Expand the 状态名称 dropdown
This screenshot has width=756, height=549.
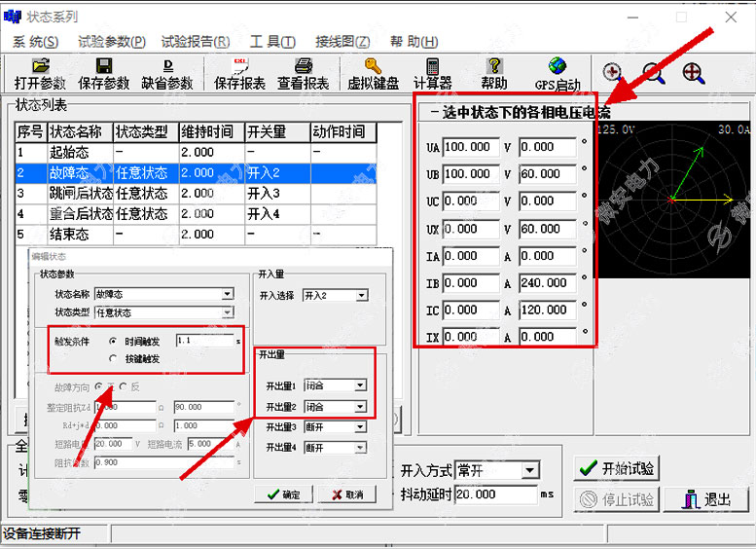(228, 294)
